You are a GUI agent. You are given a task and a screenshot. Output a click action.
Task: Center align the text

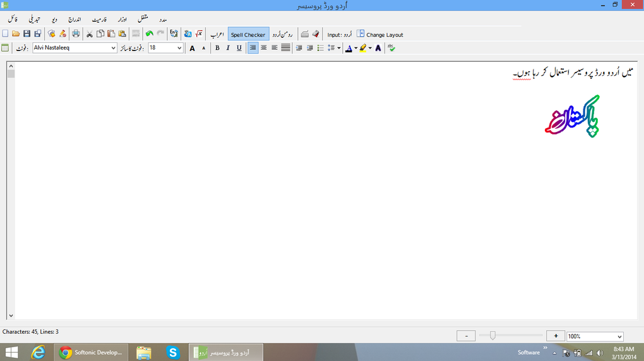pos(264,48)
